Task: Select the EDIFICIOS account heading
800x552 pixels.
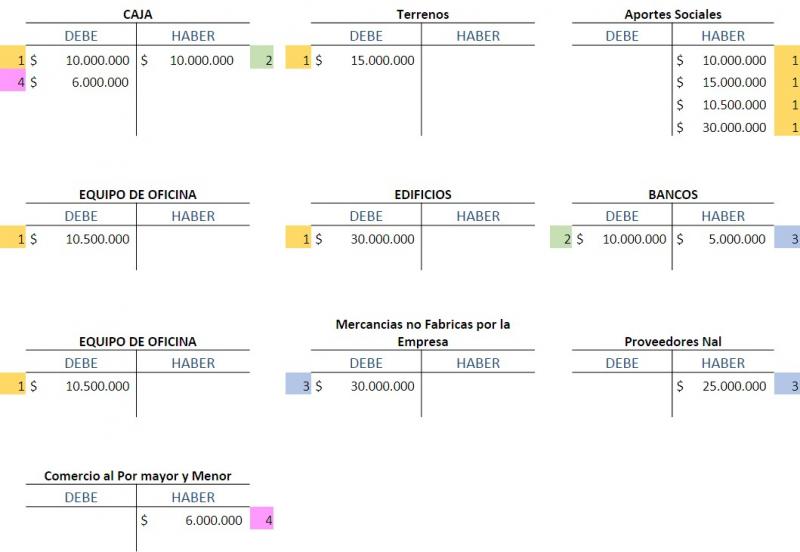Action: pyautogui.click(x=422, y=194)
